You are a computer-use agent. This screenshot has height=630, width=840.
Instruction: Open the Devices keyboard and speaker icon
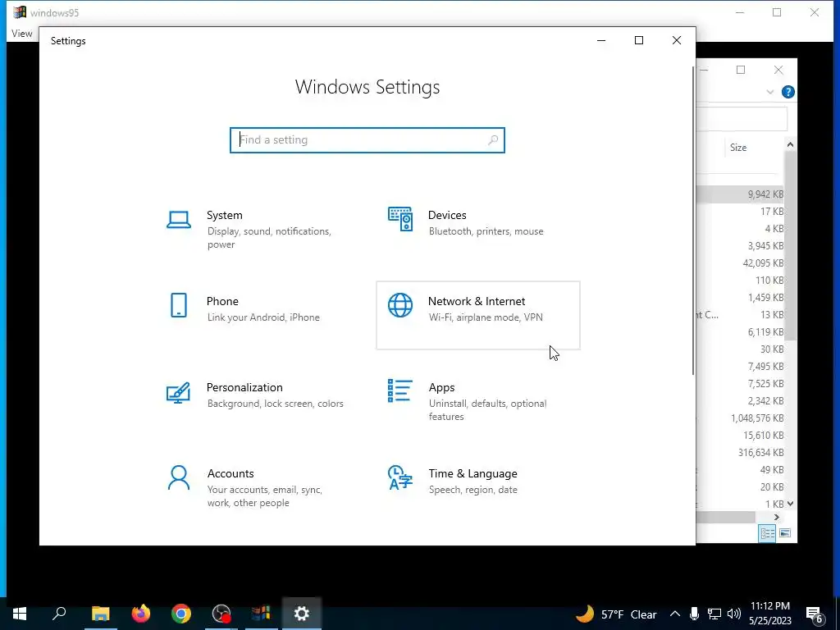pyautogui.click(x=400, y=219)
